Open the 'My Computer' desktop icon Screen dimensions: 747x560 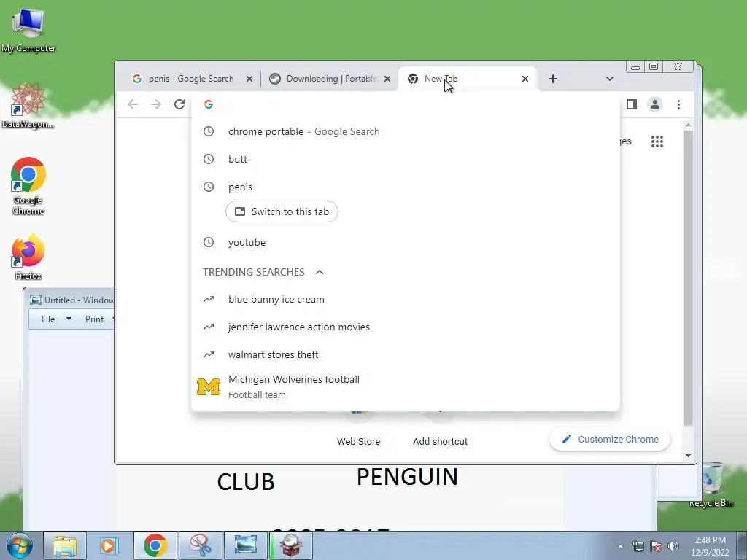pos(28,29)
